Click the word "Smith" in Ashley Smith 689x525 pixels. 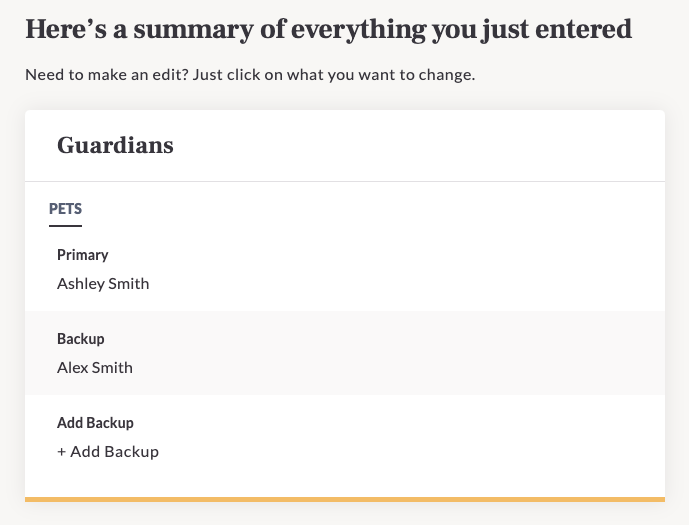point(128,284)
